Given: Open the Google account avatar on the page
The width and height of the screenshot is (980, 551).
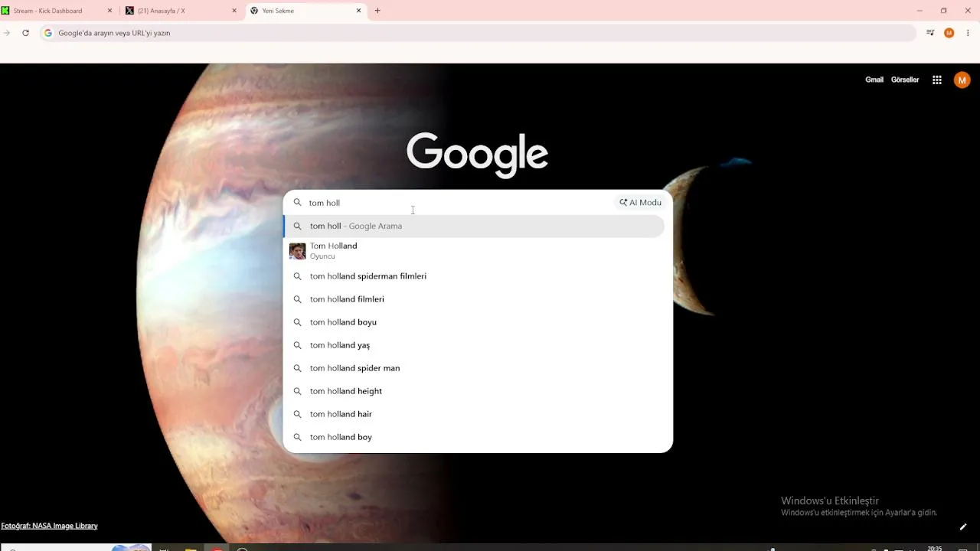Looking at the screenshot, I should coord(962,80).
